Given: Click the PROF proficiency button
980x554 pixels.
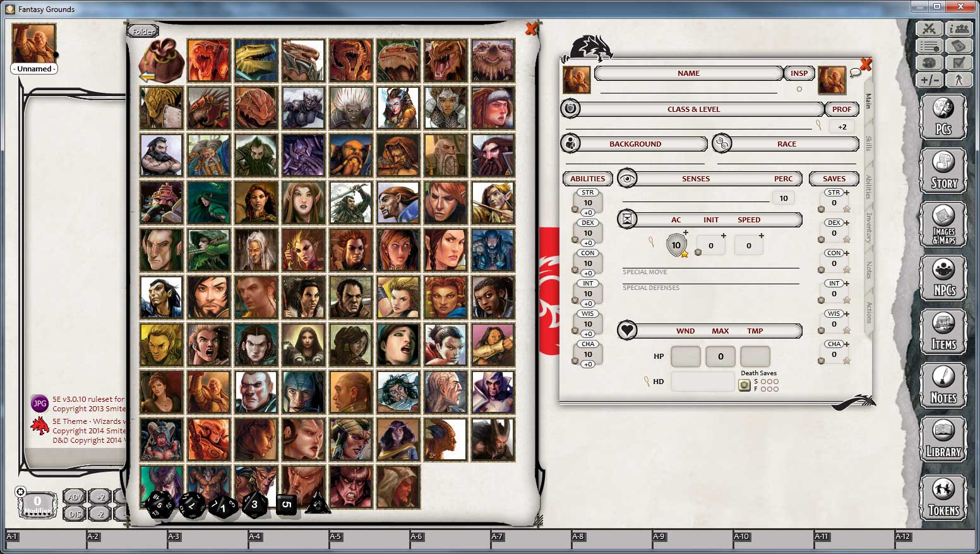Looking at the screenshot, I should [x=842, y=109].
